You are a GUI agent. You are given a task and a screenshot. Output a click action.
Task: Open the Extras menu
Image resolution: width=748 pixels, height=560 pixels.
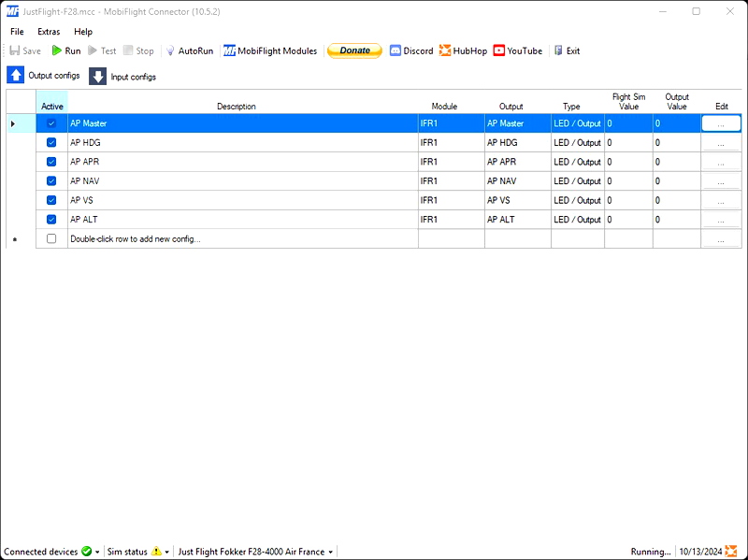click(x=49, y=32)
